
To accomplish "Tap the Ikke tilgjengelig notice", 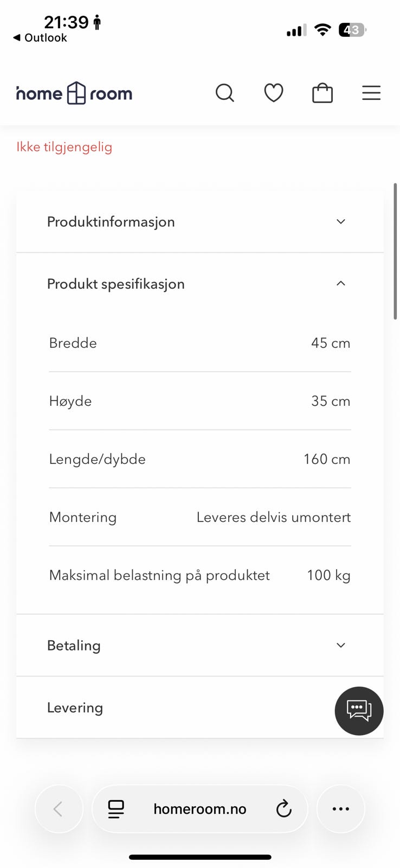I will (64, 147).
